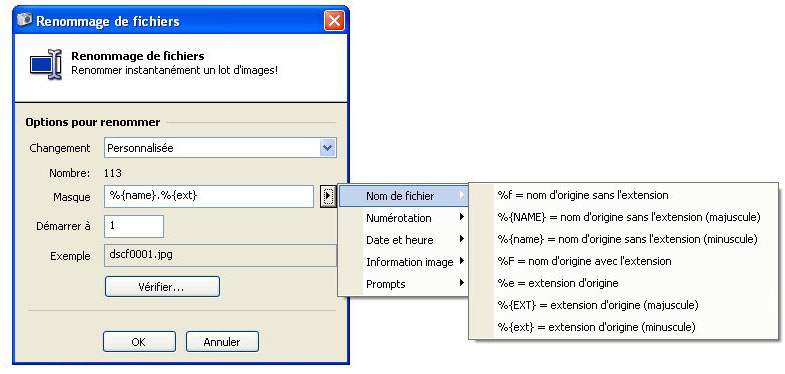
Task: Open the Prompts submenu
Action: point(404,284)
